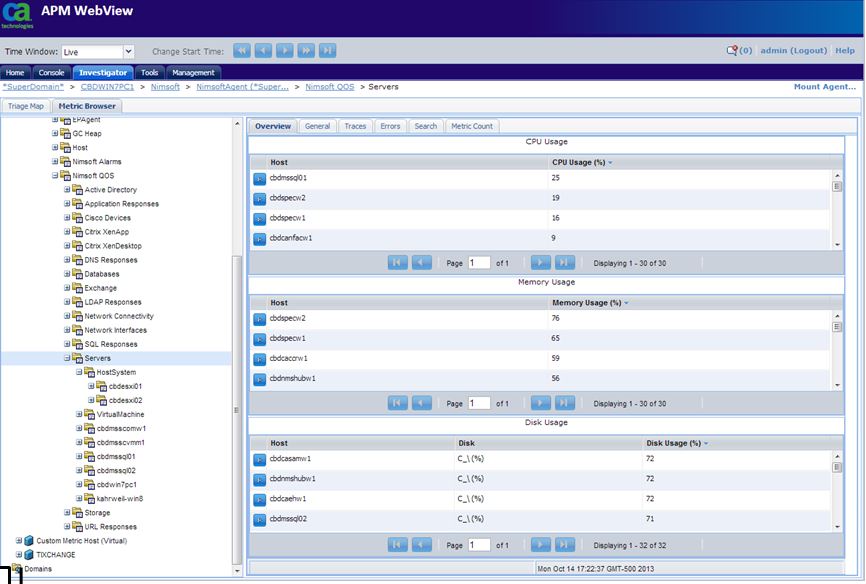Open details icon for cbdspecw2 memory row
Viewport: 866px width, 584px height.
tap(260, 319)
